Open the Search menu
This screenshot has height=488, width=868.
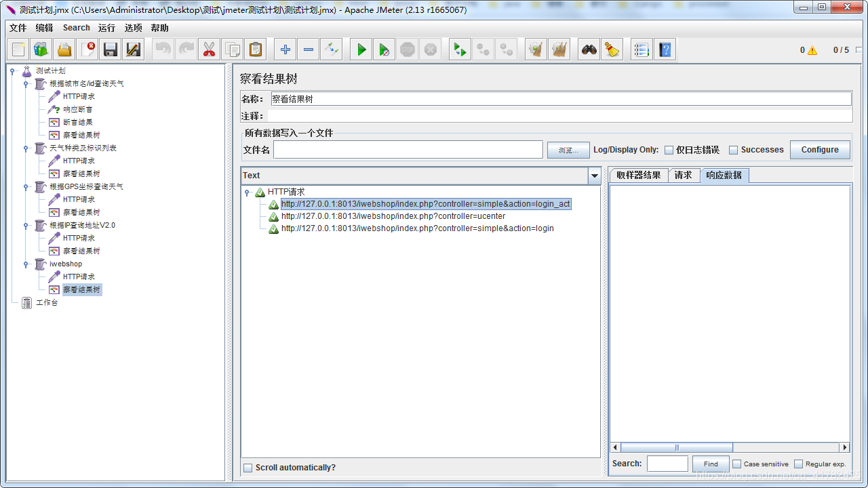coord(76,28)
